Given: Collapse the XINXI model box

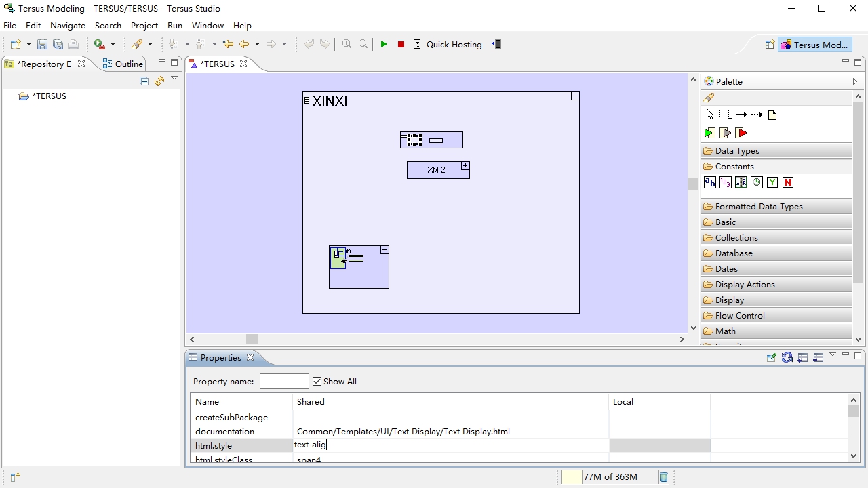Looking at the screenshot, I should tap(575, 96).
